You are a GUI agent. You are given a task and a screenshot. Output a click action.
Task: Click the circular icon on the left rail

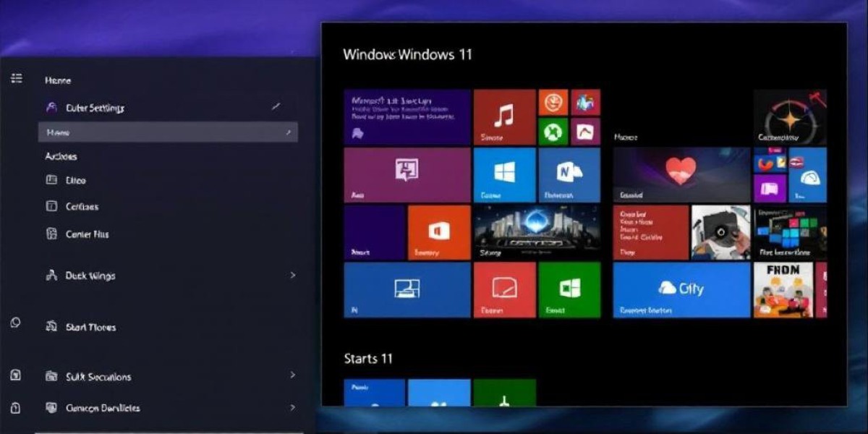pos(16,323)
